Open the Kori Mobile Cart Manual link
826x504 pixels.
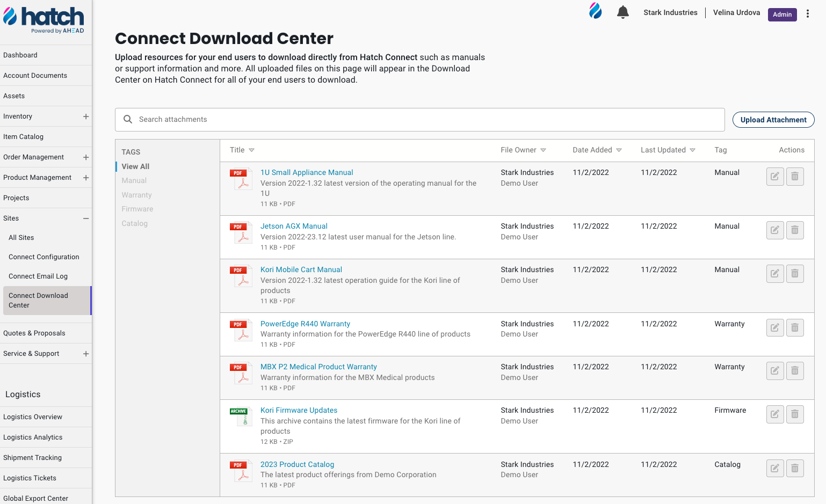(301, 269)
